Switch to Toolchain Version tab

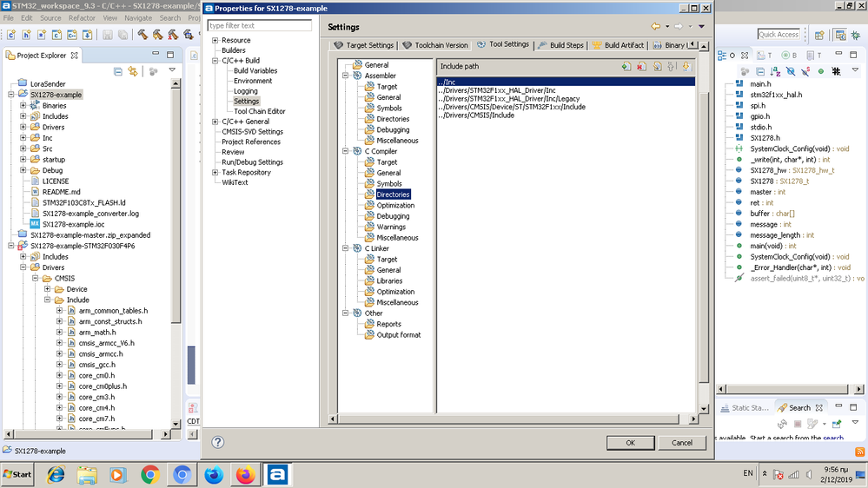pyautogui.click(x=435, y=45)
